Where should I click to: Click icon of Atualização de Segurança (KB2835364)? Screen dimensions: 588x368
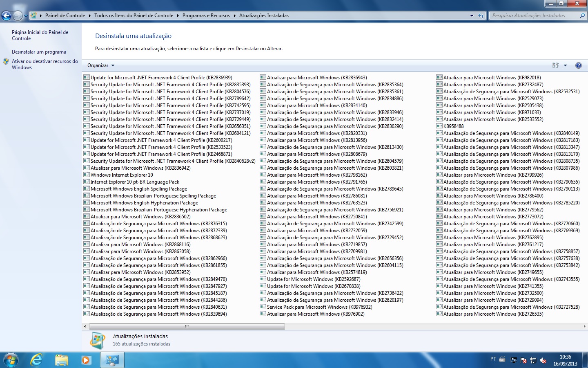click(263, 84)
